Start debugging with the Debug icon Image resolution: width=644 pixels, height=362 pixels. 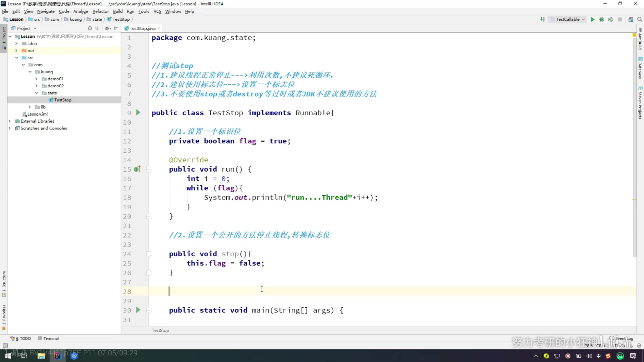602,19
